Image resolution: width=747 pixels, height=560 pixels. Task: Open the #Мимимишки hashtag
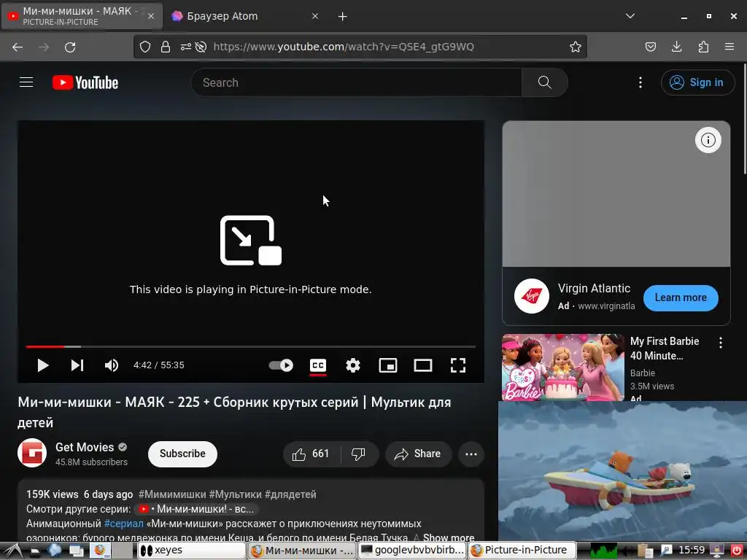coord(172,494)
